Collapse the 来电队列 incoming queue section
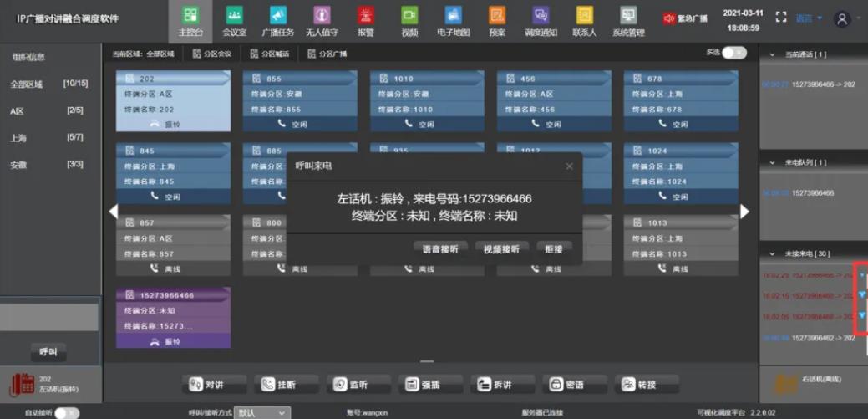The image size is (868, 419). click(770, 162)
